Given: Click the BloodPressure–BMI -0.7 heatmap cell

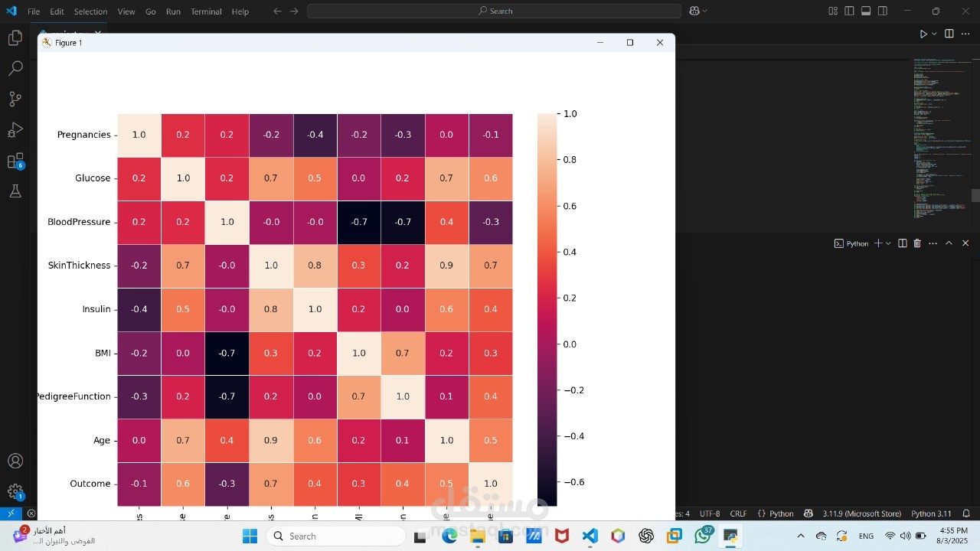Looking at the screenshot, I should coord(358,222).
